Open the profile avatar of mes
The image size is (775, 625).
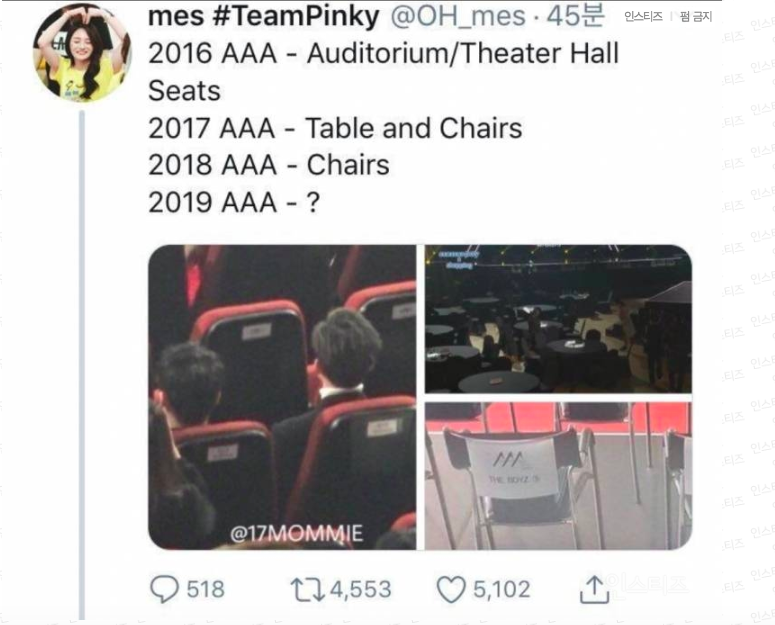tap(82, 52)
